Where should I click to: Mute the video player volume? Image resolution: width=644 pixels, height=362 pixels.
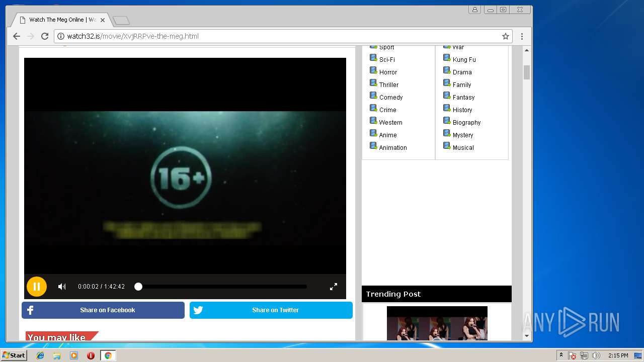62,287
